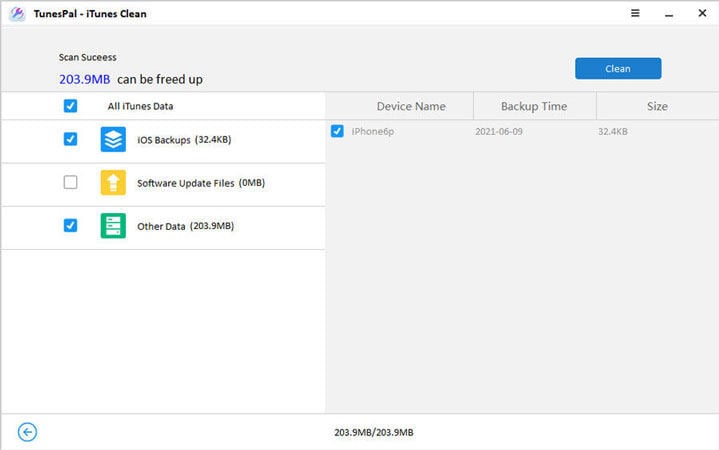This screenshot has height=450, width=719.
Task: Uncheck the iOS Backups checkbox
Action: point(70,140)
